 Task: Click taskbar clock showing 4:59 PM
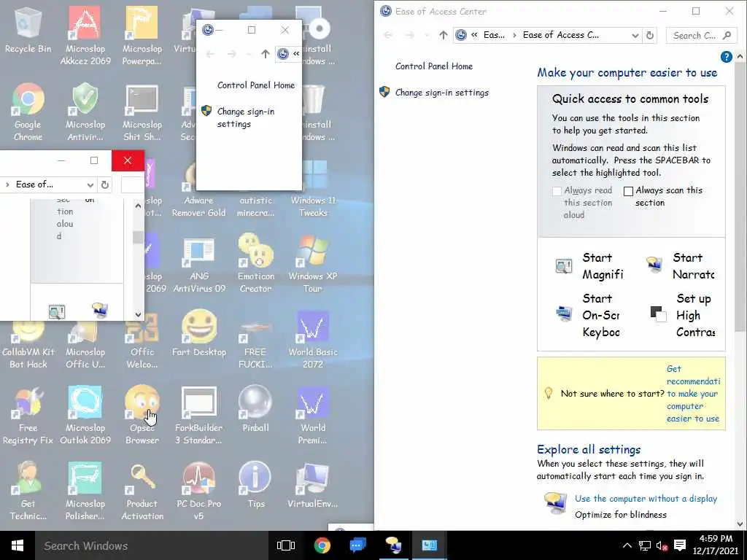[716, 545]
